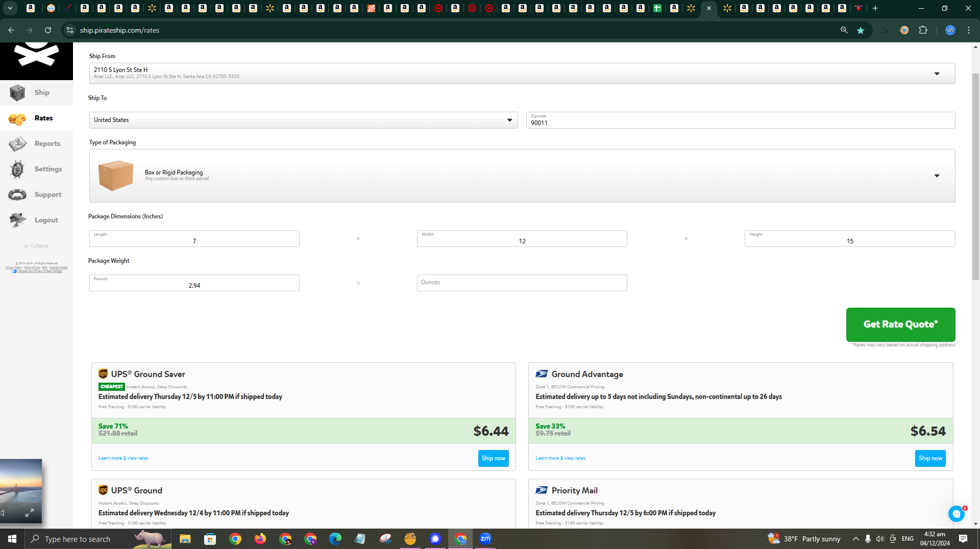The image size is (980, 549).
Task: Open the volume control in system tray
Action: tap(880, 539)
